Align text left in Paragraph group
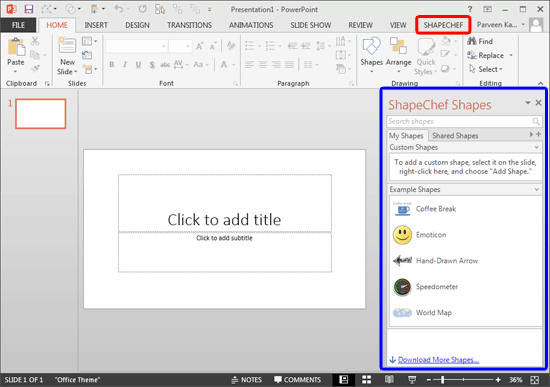The width and height of the screenshot is (550, 387). click(249, 65)
